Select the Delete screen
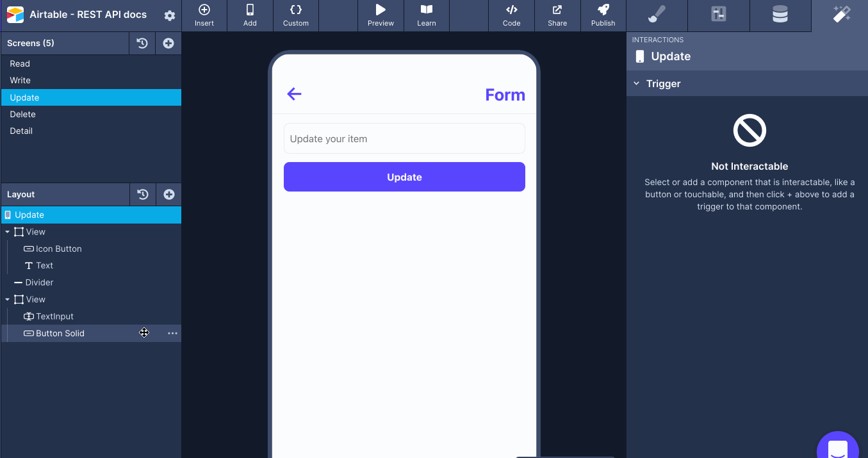The width and height of the screenshot is (868, 458). click(91, 114)
